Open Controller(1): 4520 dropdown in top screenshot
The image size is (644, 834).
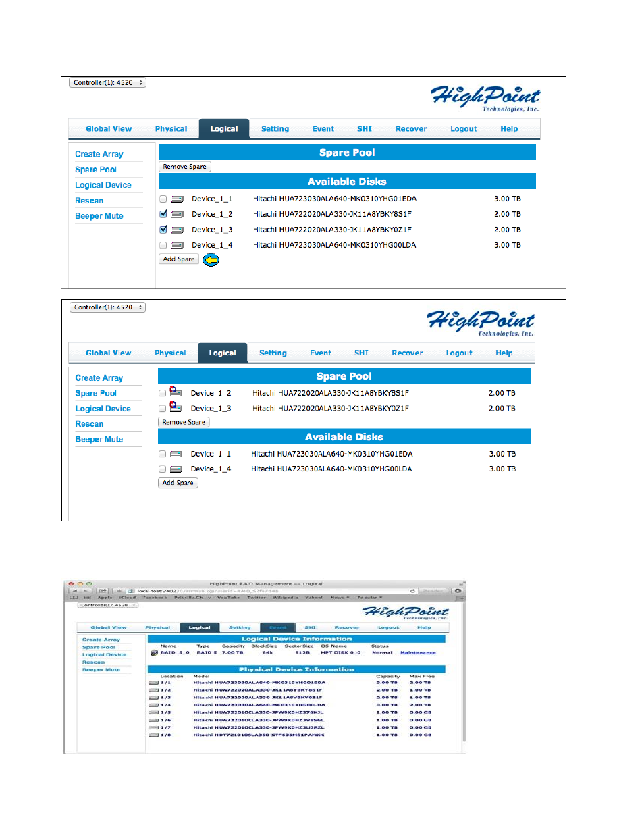(x=107, y=83)
